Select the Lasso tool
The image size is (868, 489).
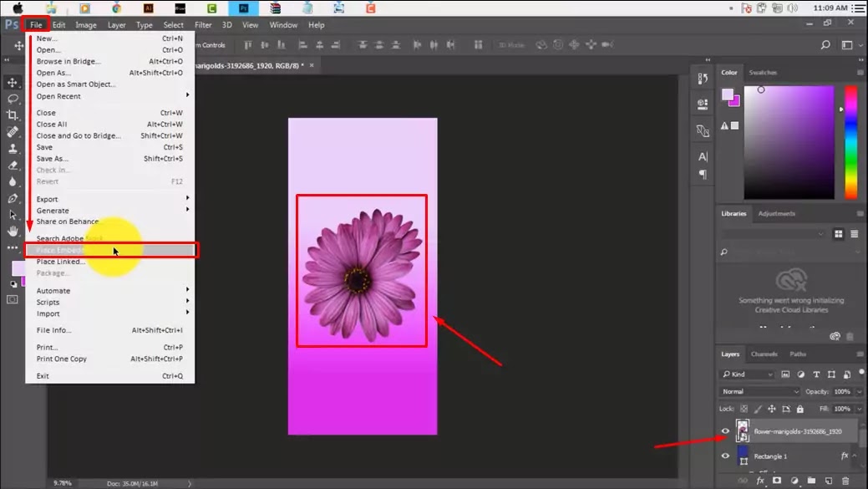coord(13,99)
